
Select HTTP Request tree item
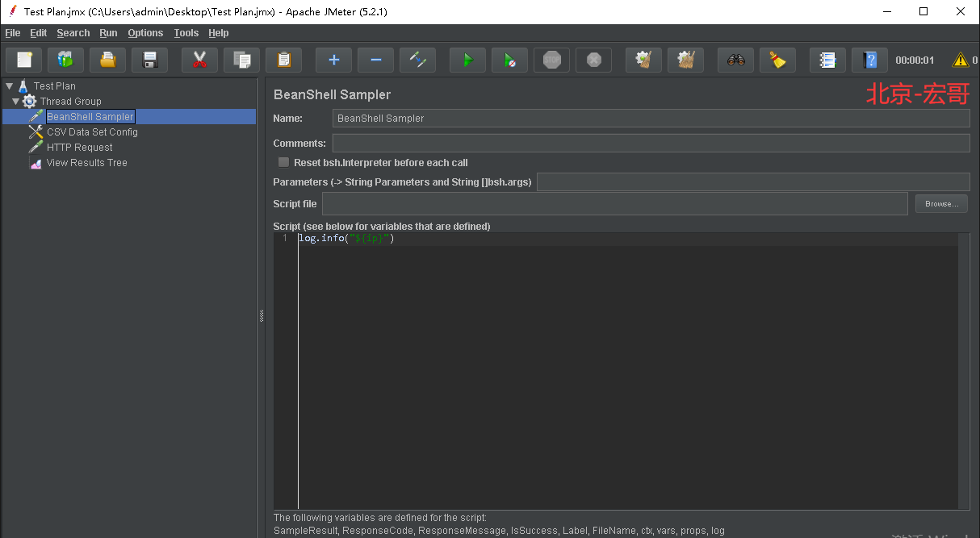tap(79, 148)
